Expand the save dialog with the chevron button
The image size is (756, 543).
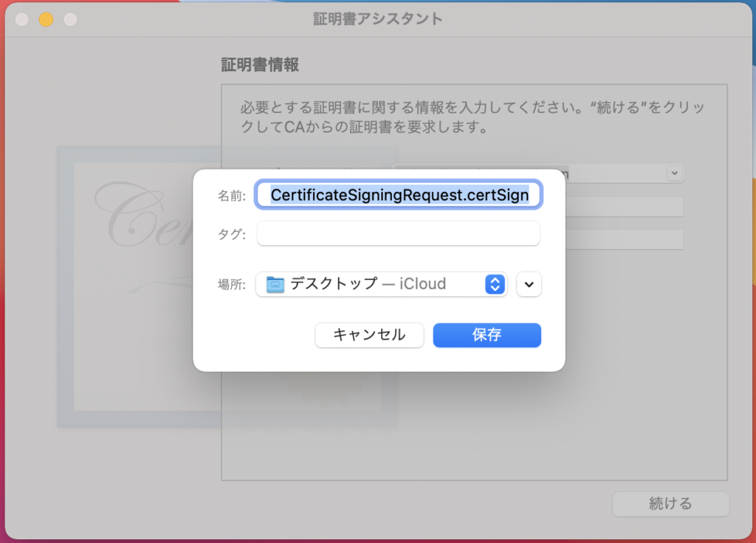[529, 284]
